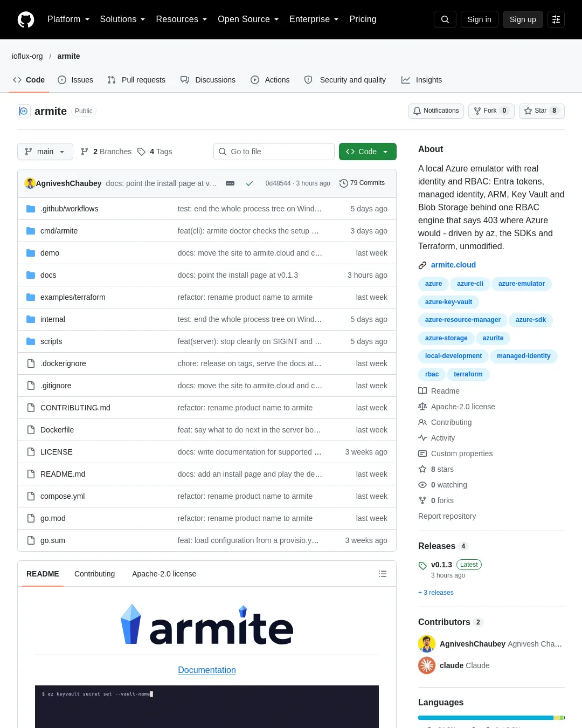Image resolution: width=582 pixels, height=728 pixels.
Task: Select the Apache-2.0 license README tab
Action: click(x=164, y=574)
